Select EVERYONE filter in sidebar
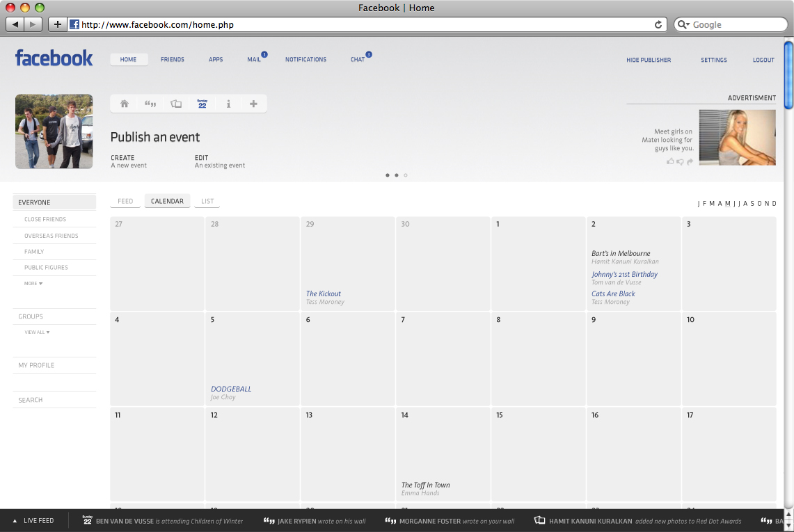This screenshot has width=794, height=532. click(54, 202)
